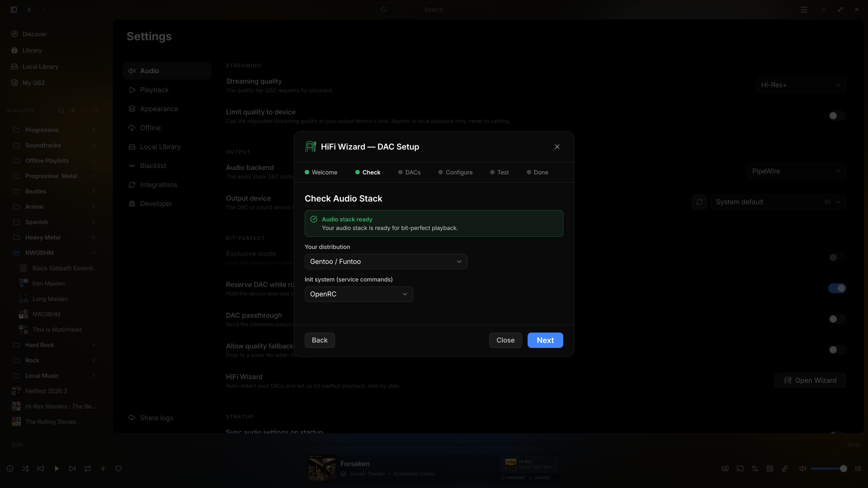Open Integrations settings section

point(167,185)
